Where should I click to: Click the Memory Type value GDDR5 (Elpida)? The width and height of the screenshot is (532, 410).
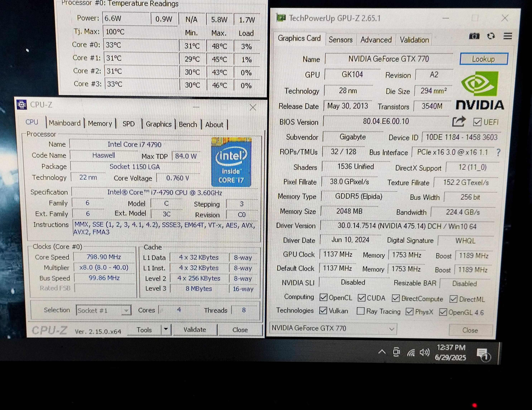point(358,196)
